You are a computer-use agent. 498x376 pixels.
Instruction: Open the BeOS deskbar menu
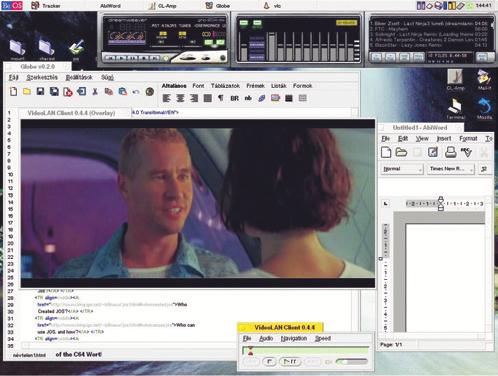12,6
